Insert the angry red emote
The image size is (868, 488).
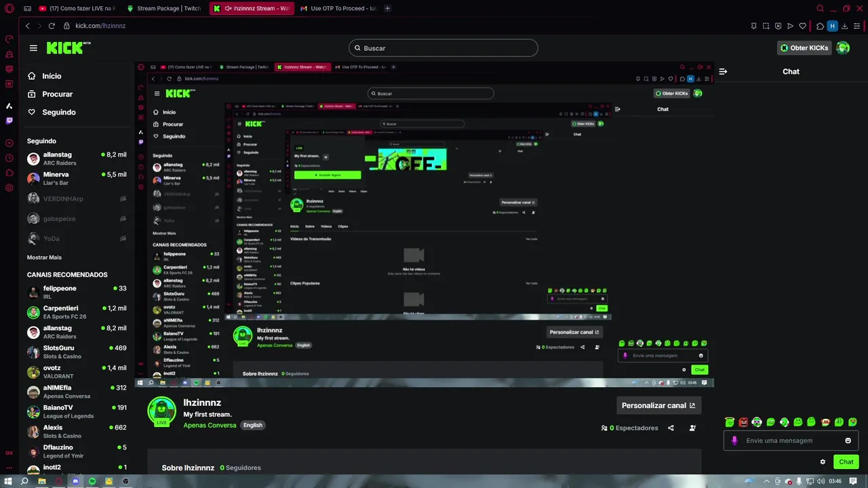743,422
